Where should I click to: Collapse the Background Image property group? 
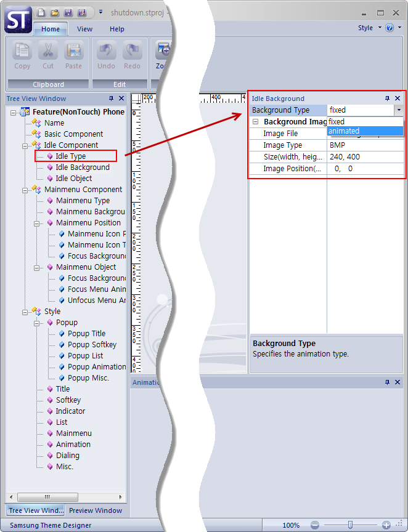[x=256, y=122]
